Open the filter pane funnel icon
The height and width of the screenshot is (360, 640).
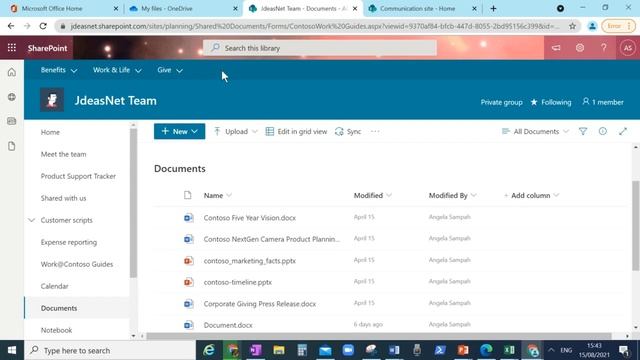(583, 131)
